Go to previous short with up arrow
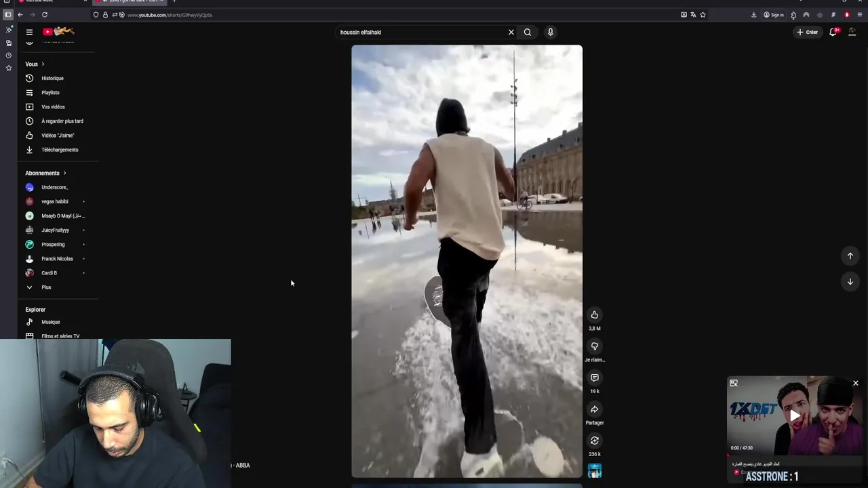The height and width of the screenshot is (488, 868). (850, 256)
